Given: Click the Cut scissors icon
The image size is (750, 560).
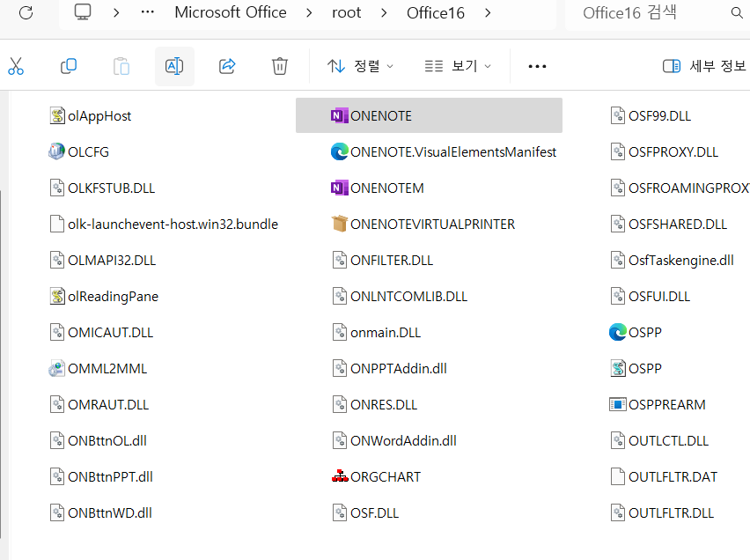Looking at the screenshot, I should pyautogui.click(x=16, y=66).
